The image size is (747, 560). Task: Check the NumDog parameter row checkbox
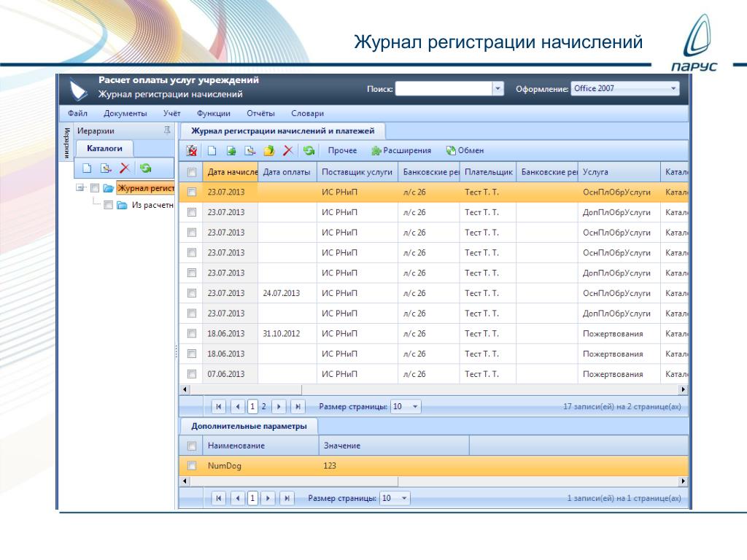pos(192,465)
